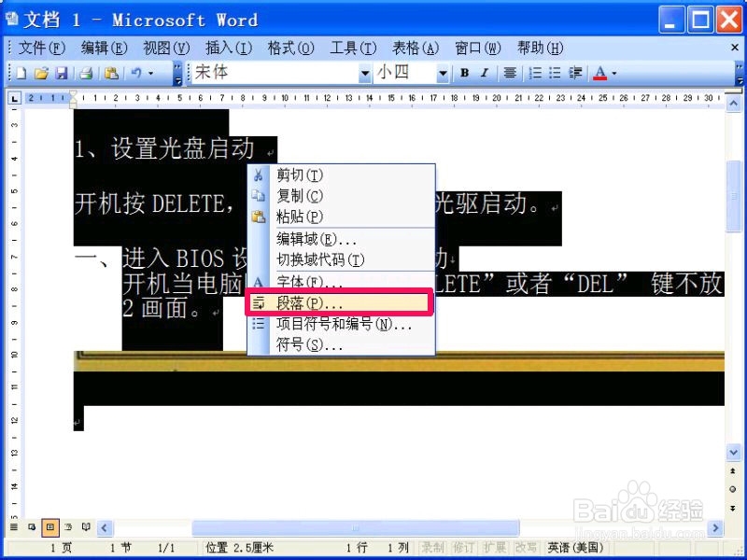The width and height of the screenshot is (747, 560).
Task: Open the 表格(A) menu
Action: tap(416, 48)
